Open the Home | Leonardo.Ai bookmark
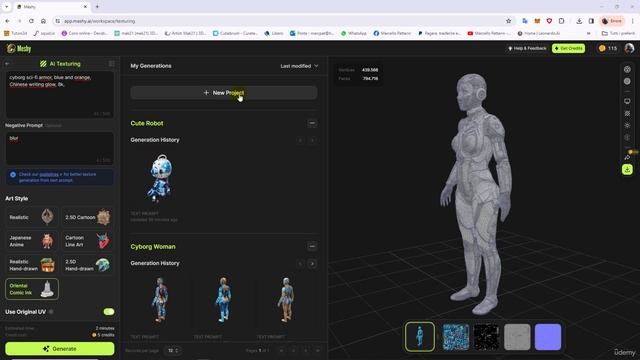Screen dimensions: 640x360 tap(538, 33)
